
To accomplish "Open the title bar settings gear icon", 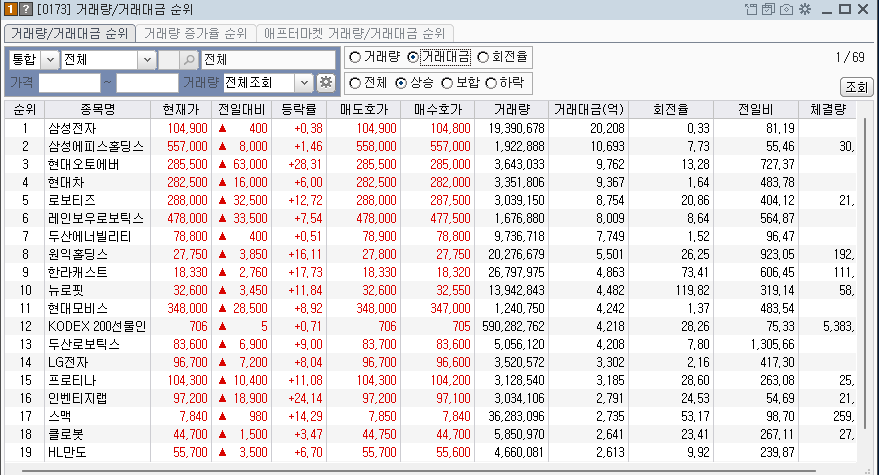I will pos(805,9).
